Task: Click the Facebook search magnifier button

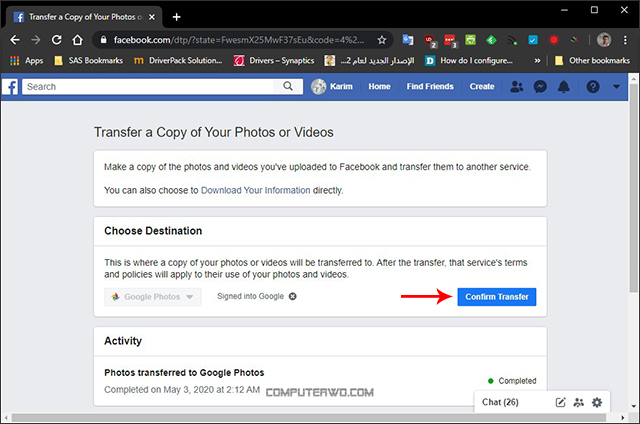Action: 288,86
